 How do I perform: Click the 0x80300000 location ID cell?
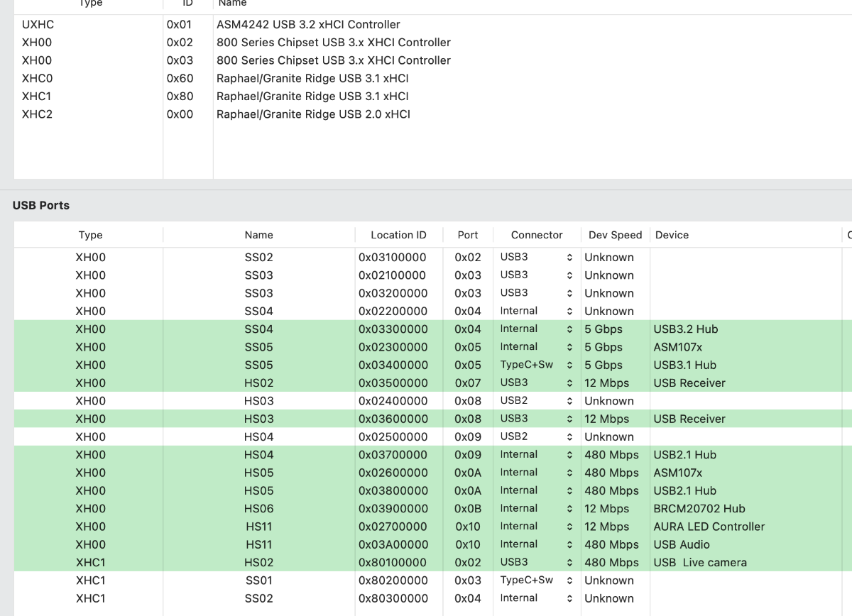click(x=393, y=598)
